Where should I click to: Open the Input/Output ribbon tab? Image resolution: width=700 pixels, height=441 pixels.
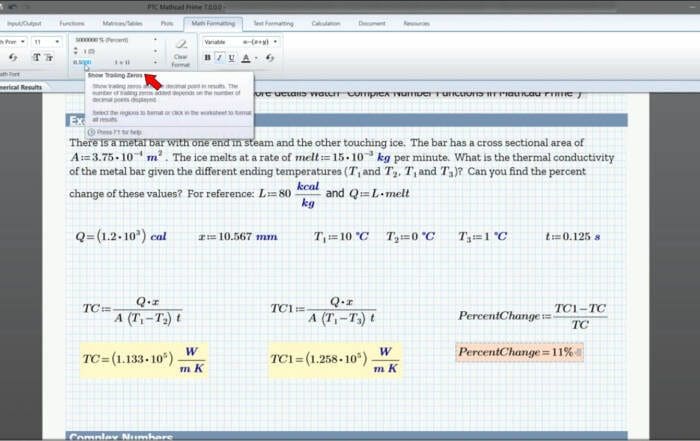pos(24,24)
